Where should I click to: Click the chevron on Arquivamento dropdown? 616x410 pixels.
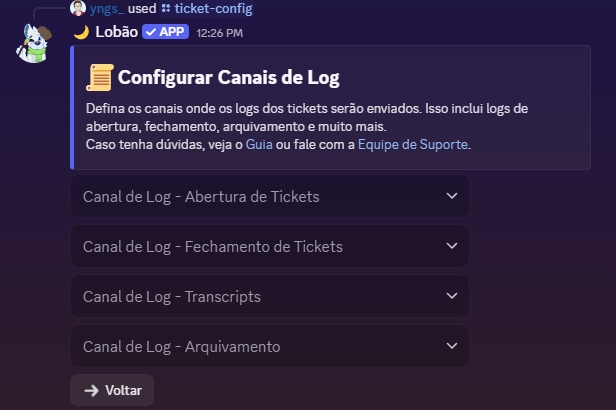pyautogui.click(x=451, y=346)
